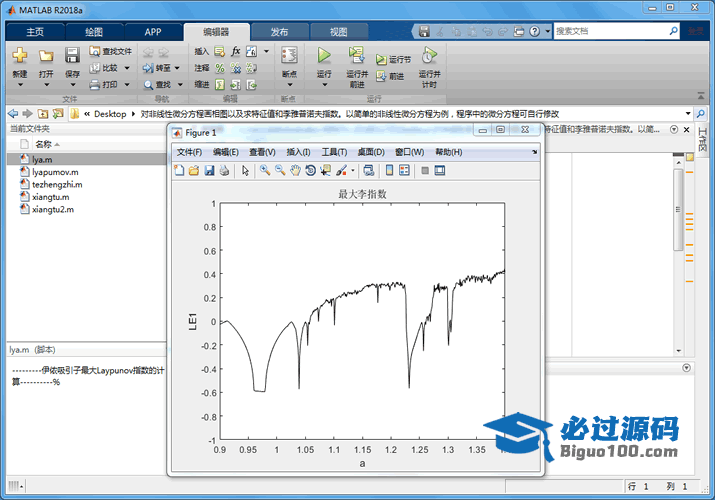Open Figure 1 Insert (插入) menu
Viewport: 715px width, 500px height.
(298, 152)
